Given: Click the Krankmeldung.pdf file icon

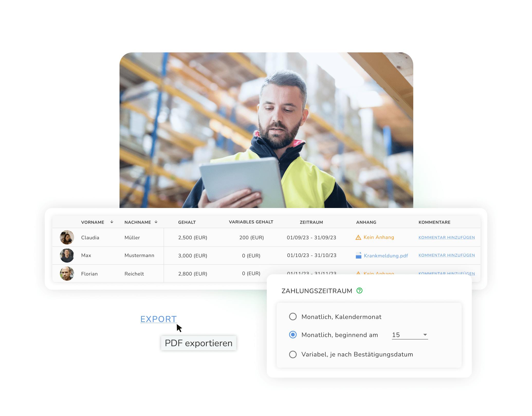Looking at the screenshot, I should pos(358,256).
